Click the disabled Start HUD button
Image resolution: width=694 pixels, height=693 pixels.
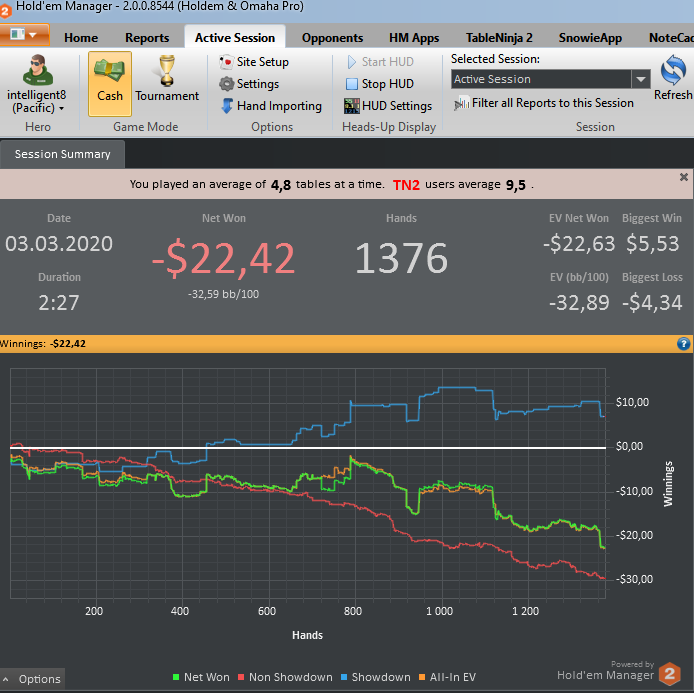tap(380, 62)
